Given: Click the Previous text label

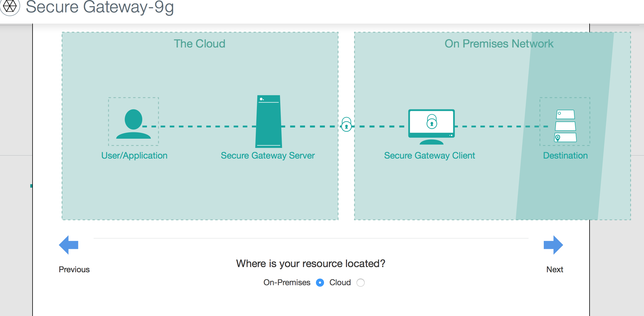Looking at the screenshot, I should click(74, 270).
